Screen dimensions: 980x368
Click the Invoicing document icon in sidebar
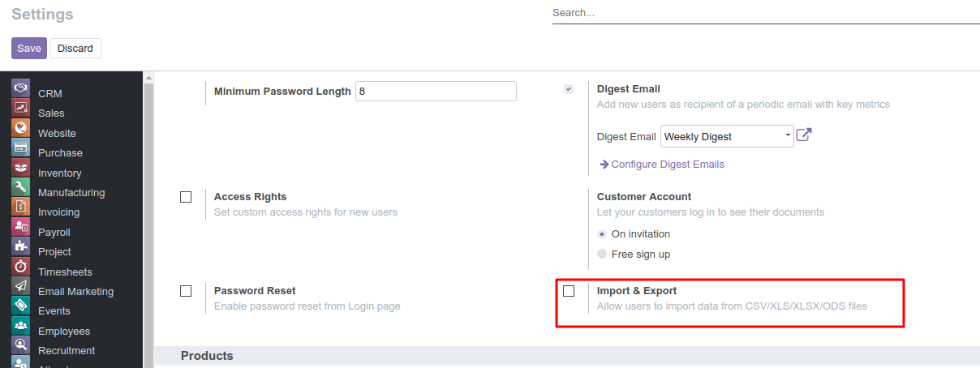[x=20, y=206]
